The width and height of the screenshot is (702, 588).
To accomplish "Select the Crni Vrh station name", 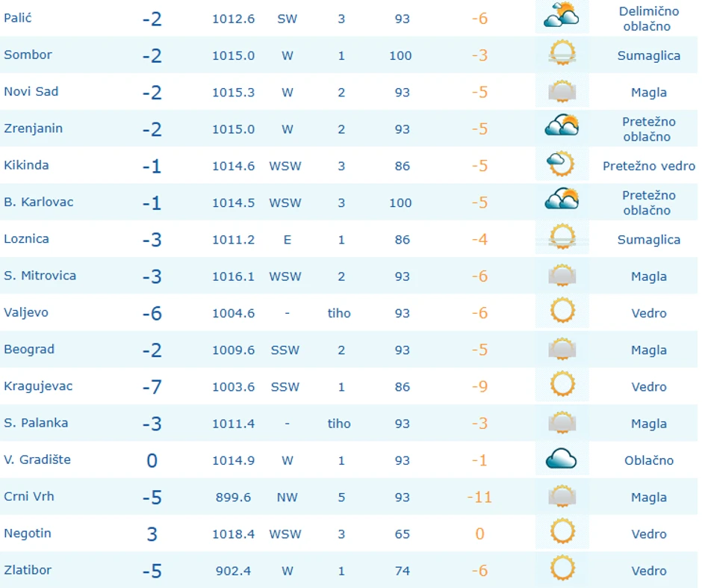I will click(x=28, y=496).
